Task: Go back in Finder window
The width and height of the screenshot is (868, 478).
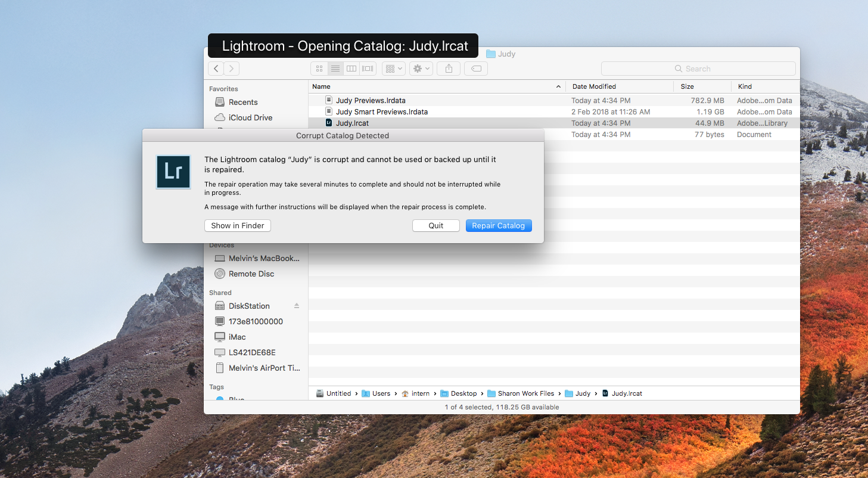Action: click(x=216, y=69)
